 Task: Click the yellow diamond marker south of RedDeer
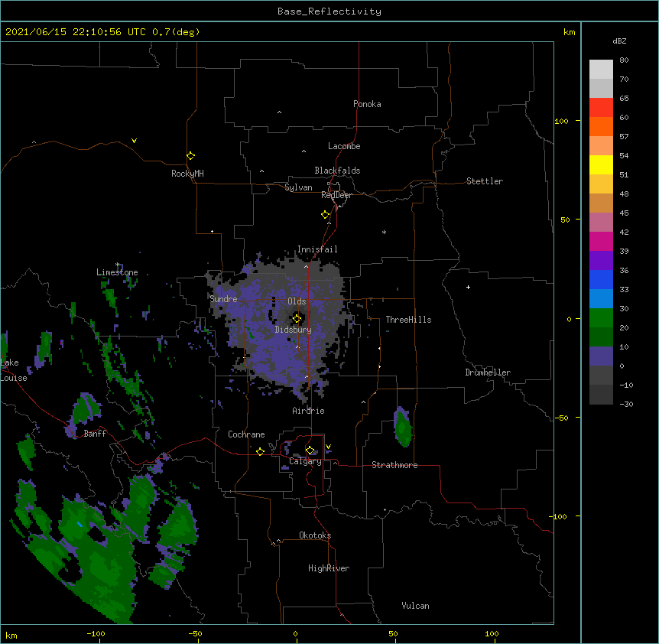click(326, 215)
